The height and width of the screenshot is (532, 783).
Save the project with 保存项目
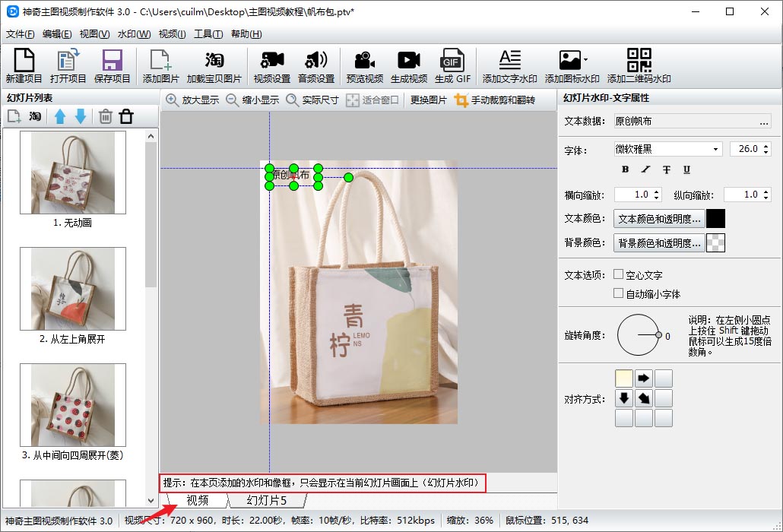(x=112, y=65)
